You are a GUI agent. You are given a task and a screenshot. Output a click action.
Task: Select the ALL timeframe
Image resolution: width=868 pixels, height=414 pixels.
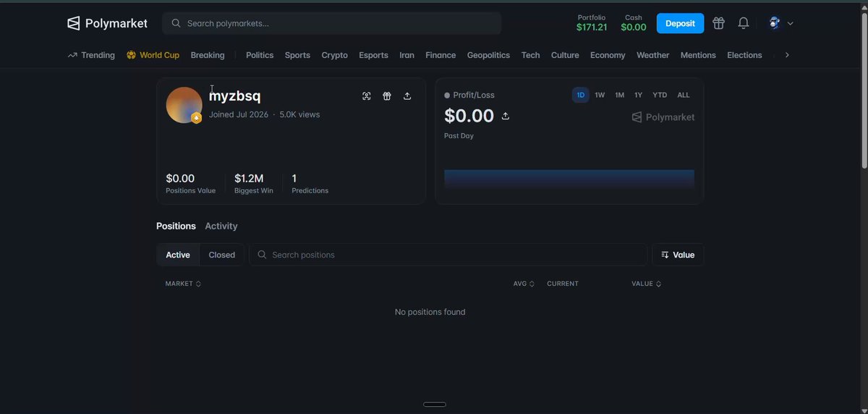coord(684,95)
